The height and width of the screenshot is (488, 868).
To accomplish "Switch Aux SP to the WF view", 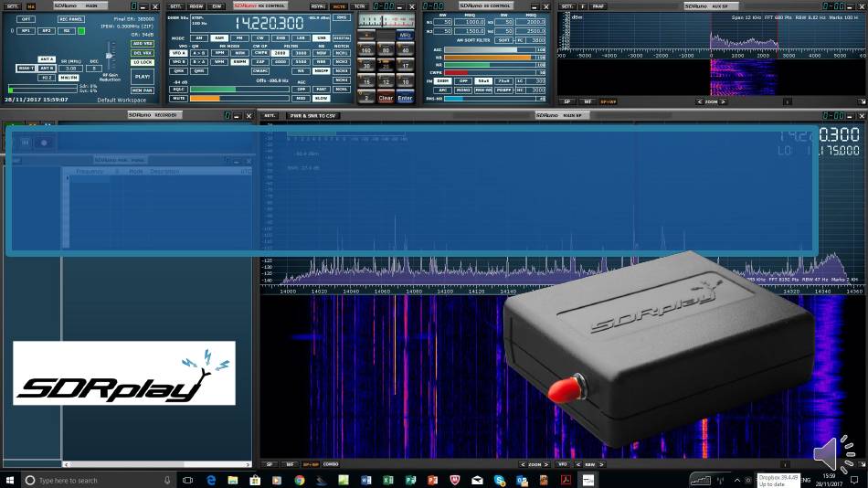I will [x=587, y=101].
